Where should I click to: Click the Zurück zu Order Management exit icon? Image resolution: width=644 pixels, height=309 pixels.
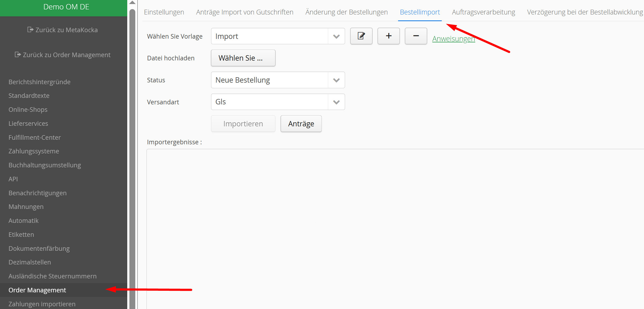pos(18,55)
